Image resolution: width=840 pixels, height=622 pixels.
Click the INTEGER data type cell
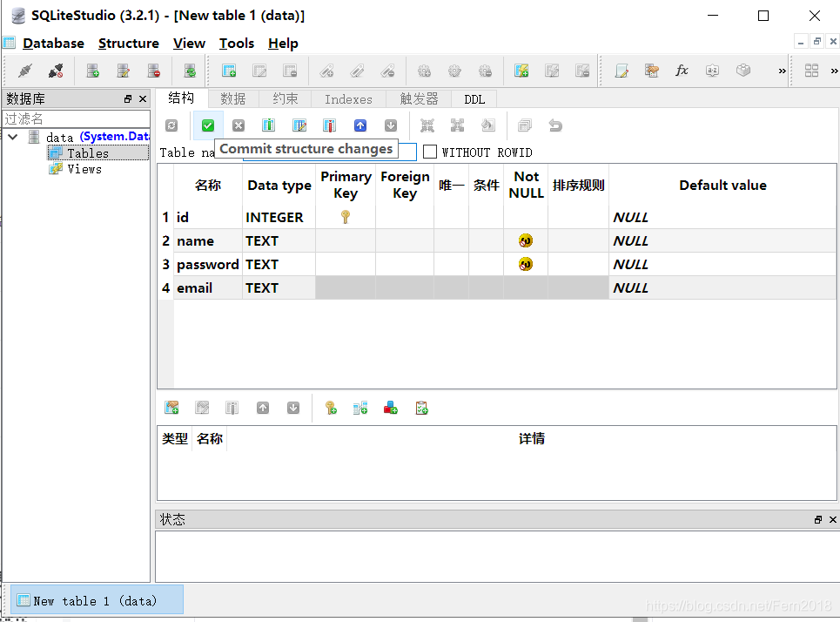279,217
